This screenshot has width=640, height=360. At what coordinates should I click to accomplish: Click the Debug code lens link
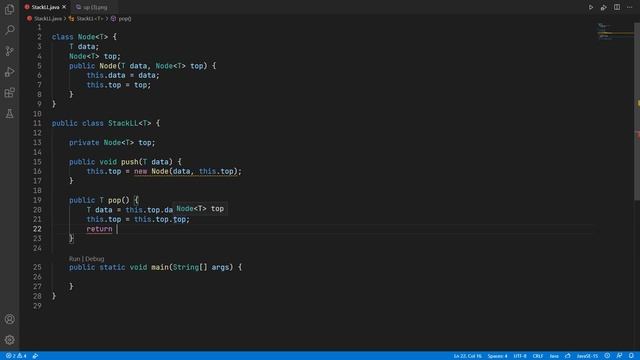[95, 259]
